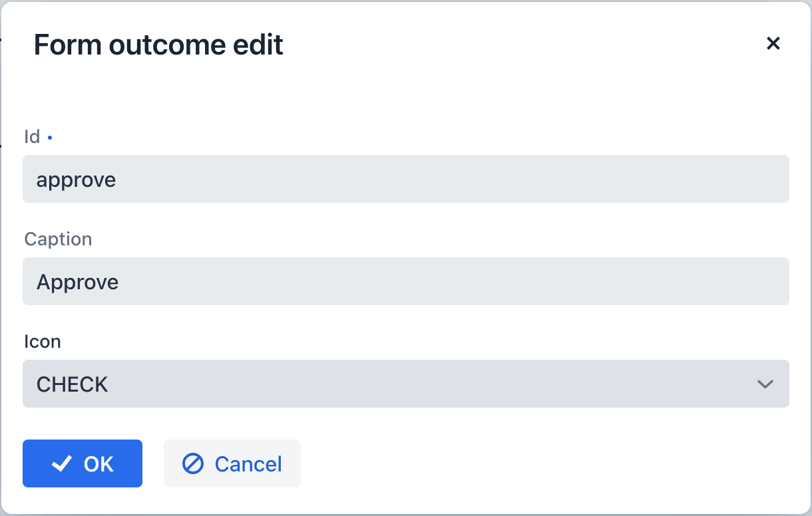This screenshot has height=516, width=812.
Task: Click the Id label text
Action: [31, 136]
